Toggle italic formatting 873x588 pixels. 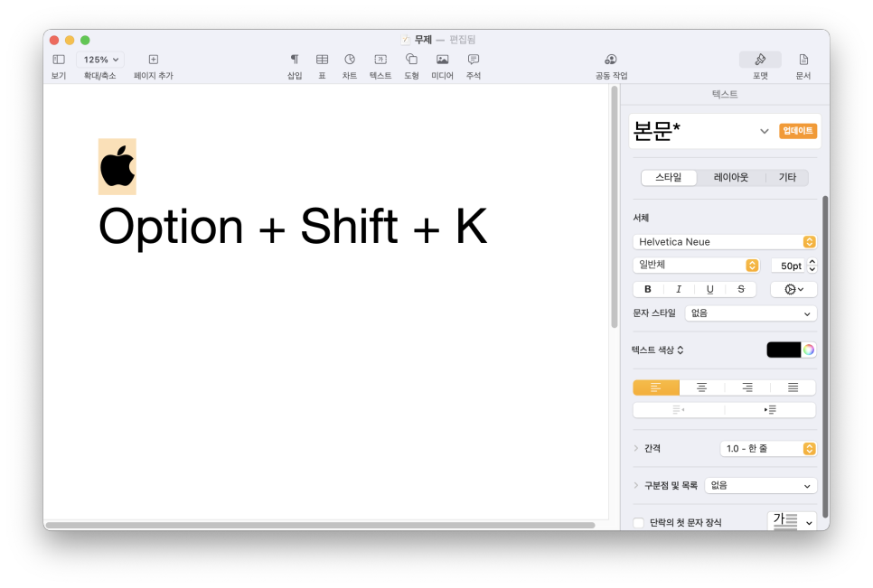click(x=678, y=289)
